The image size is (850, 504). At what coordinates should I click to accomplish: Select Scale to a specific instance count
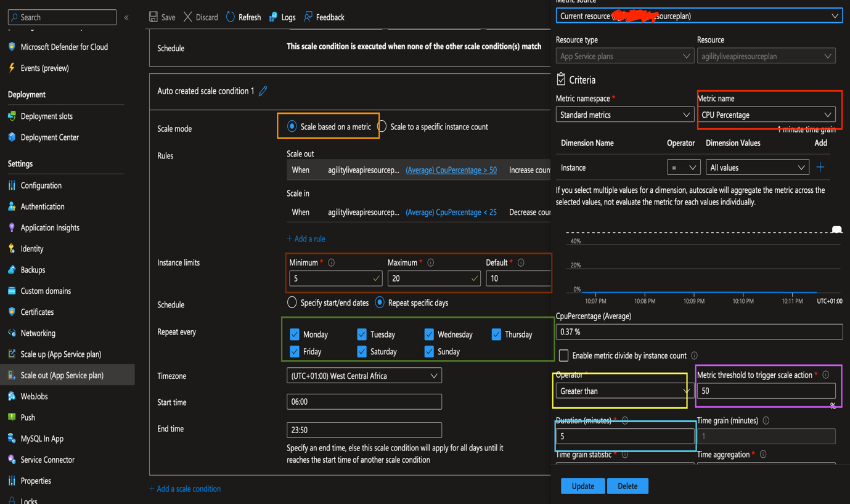click(382, 126)
